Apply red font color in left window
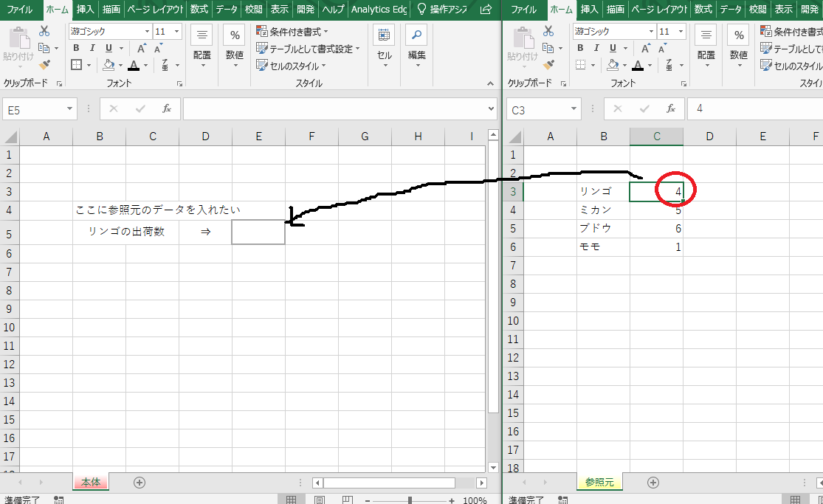 coord(134,65)
